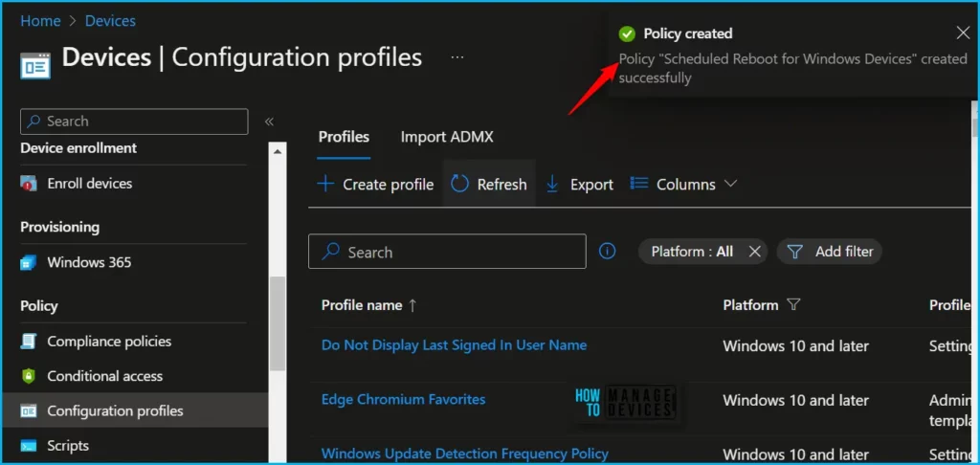This screenshot has width=980, height=465.
Task: Click Windows 10 and later in Do Not Display row
Action: pyautogui.click(x=795, y=345)
